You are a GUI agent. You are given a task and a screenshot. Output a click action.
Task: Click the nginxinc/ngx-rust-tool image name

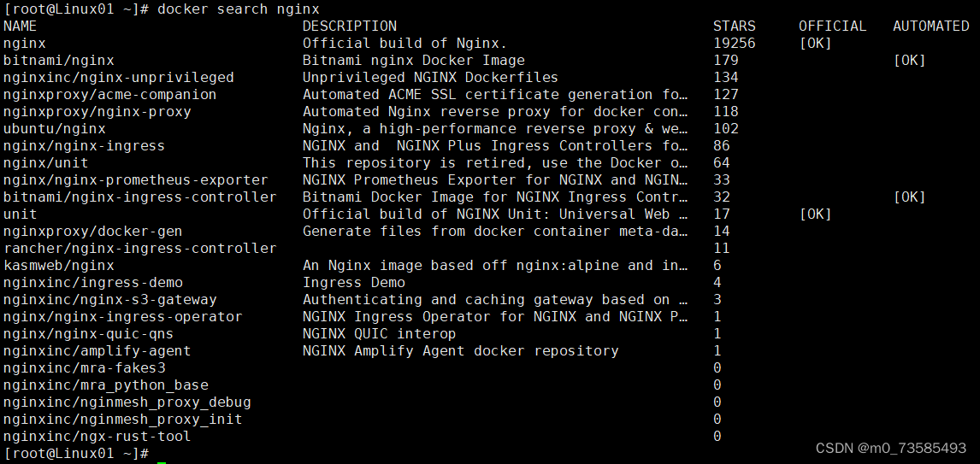(97, 436)
